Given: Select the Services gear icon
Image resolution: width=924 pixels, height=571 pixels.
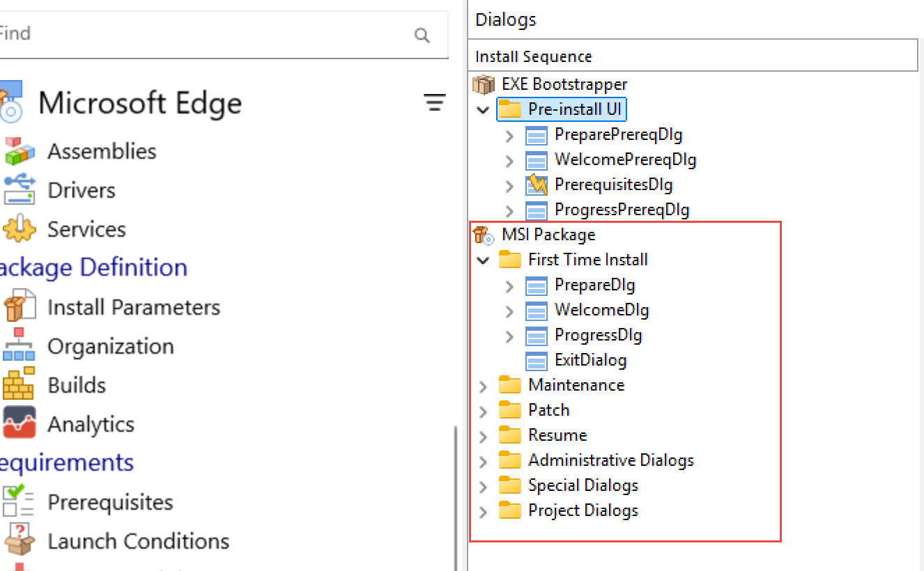Looking at the screenshot, I should 18,229.
